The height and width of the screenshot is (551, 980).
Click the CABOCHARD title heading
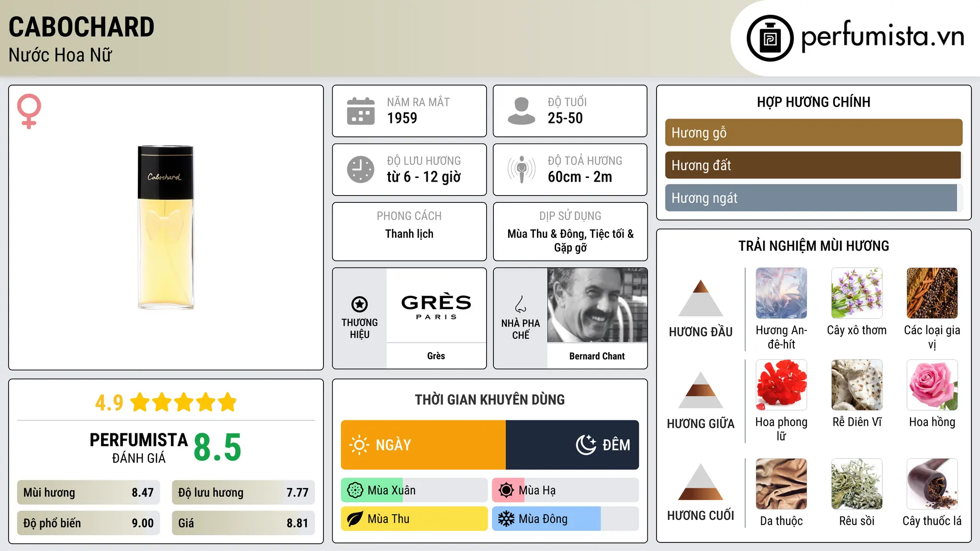[81, 27]
